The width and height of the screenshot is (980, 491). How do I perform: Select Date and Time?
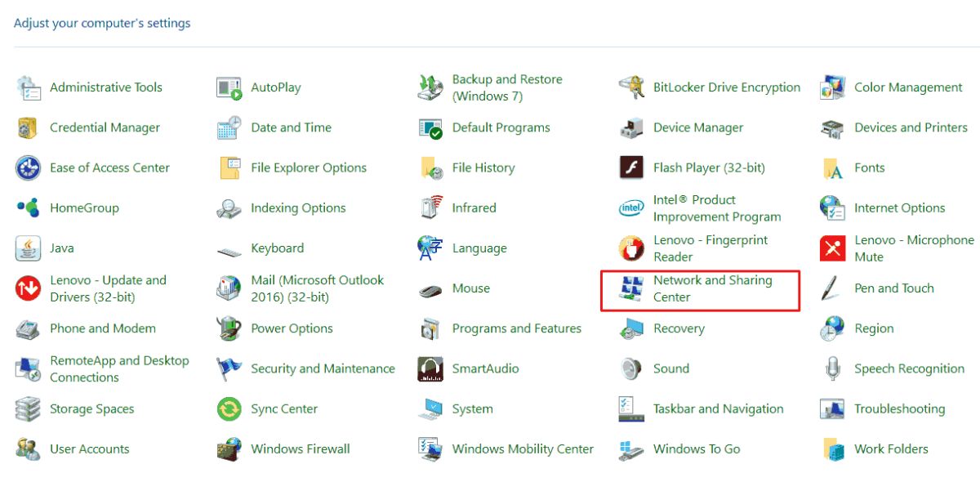291,127
